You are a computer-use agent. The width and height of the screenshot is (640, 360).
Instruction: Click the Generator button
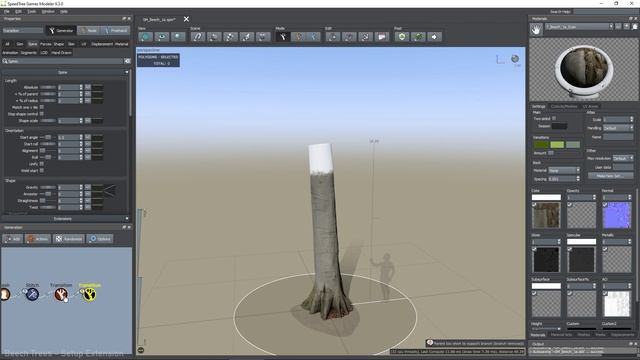point(61,30)
